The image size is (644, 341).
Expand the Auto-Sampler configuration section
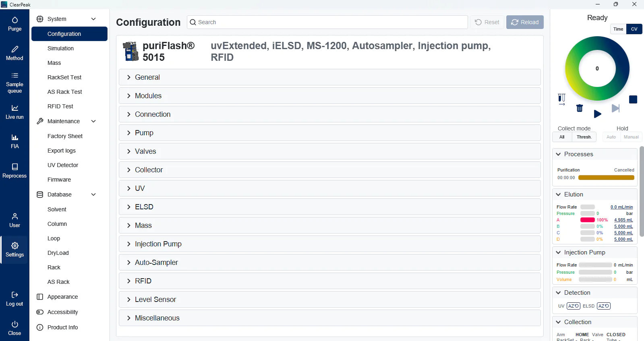coord(329,262)
